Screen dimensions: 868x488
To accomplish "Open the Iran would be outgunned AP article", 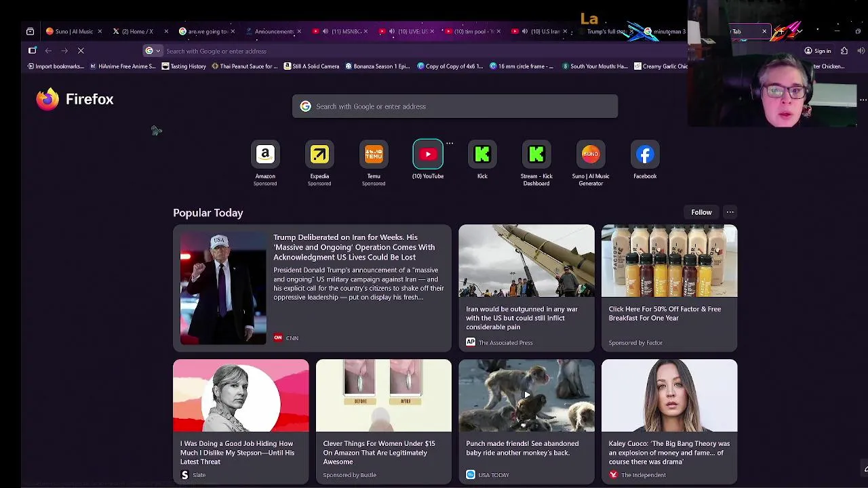I will click(x=526, y=288).
